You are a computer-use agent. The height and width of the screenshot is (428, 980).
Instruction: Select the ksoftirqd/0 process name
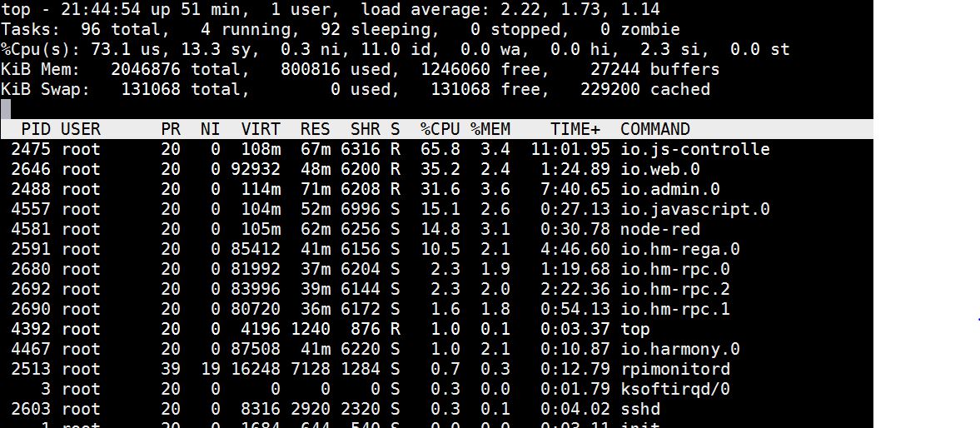(x=675, y=389)
